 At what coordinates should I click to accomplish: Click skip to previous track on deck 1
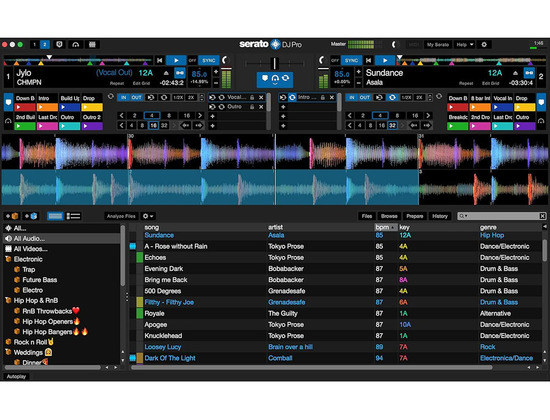(x=160, y=60)
